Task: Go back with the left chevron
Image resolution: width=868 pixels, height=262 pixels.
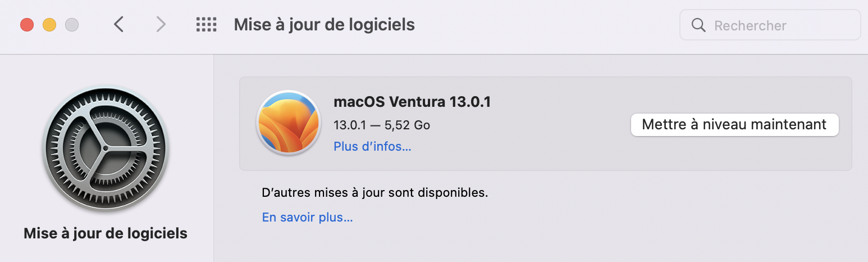Action: [118, 25]
